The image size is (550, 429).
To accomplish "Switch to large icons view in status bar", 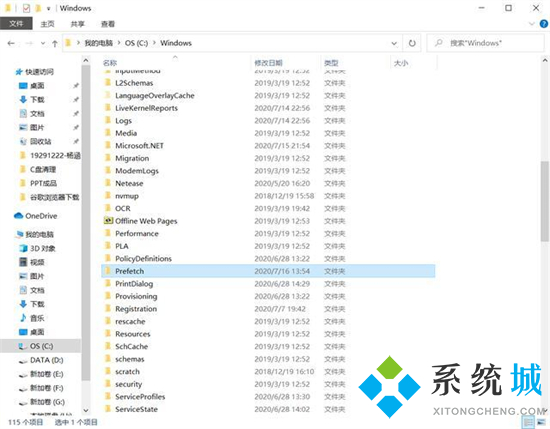I will click(541, 422).
